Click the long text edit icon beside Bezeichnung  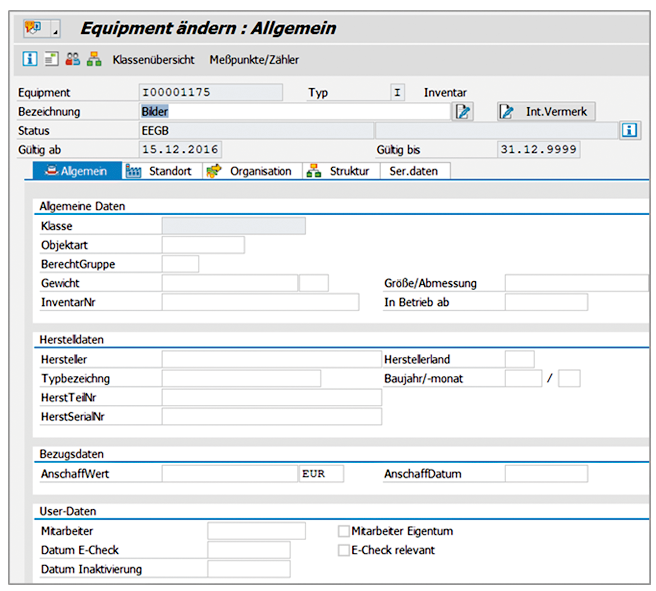[x=463, y=111]
